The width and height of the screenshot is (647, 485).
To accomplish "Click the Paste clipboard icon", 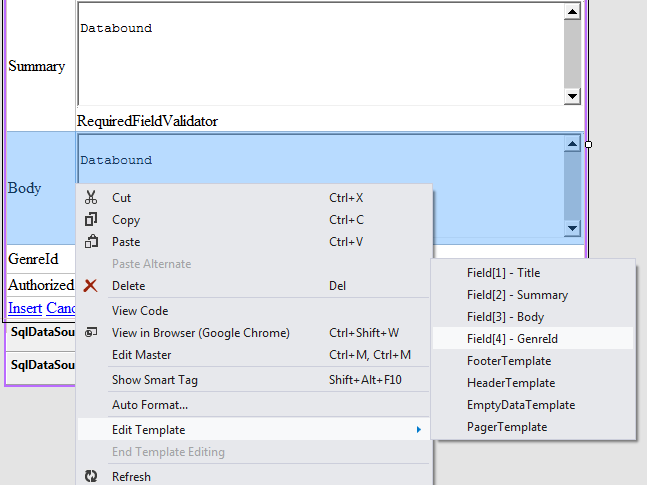I will pos(91,242).
